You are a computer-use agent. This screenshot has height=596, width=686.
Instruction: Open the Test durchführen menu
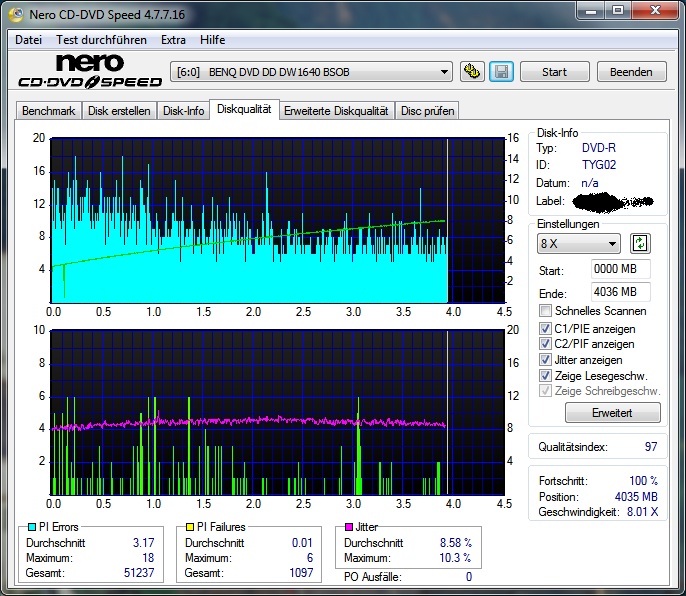pyautogui.click(x=101, y=40)
